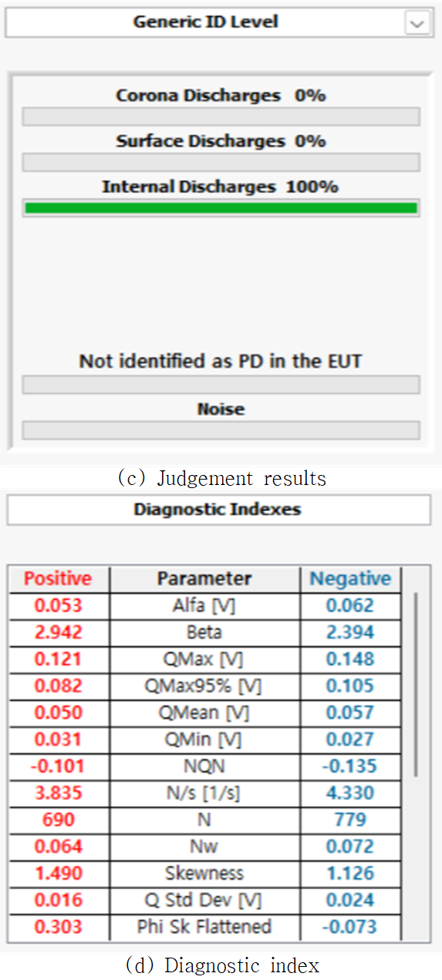
Task: Click the Diagnostic Indexes table scrollbar
Action: 417,685
